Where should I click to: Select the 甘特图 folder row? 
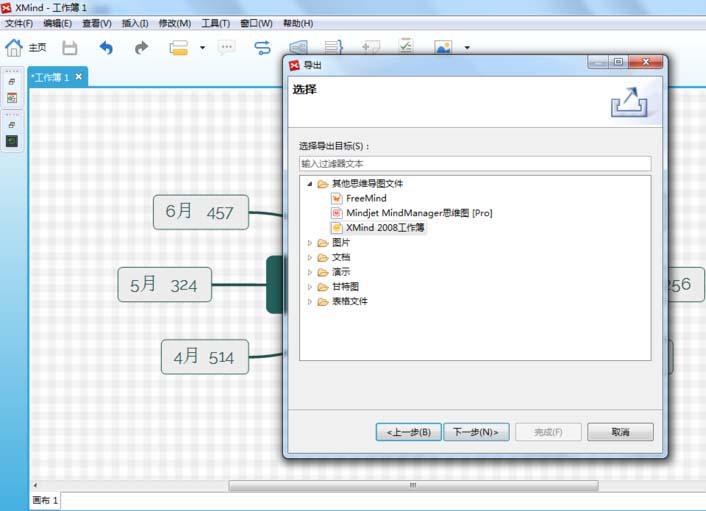pyautogui.click(x=338, y=287)
